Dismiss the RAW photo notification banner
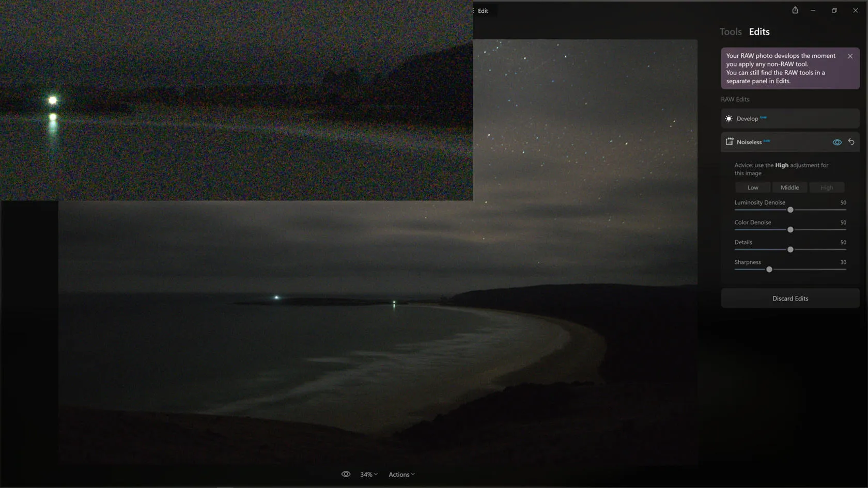The width and height of the screenshot is (868, 488). (850, 56)
